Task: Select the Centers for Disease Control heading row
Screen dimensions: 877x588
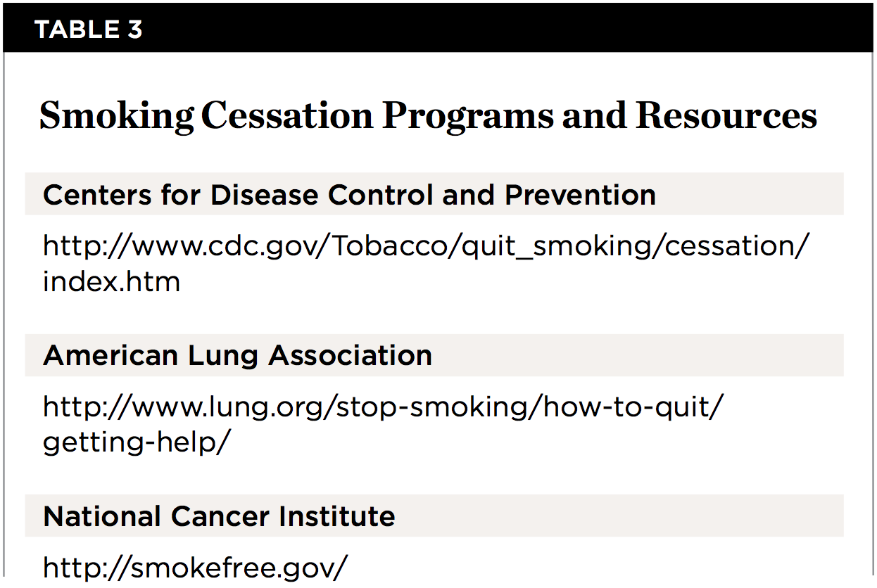Action: pyautogui.click(x=434, y=195)
